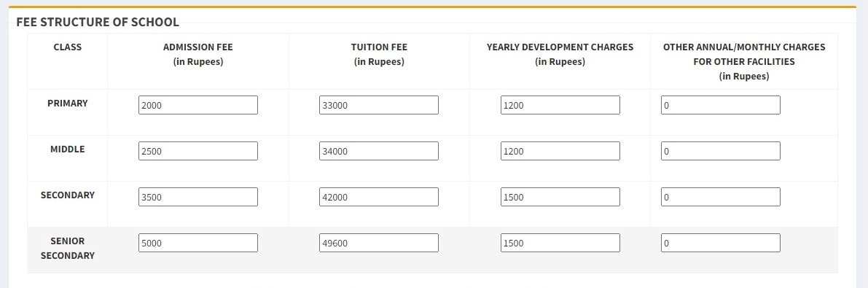Click Primary other annual charges input
The image size is (868, 288).
point(721,105)
